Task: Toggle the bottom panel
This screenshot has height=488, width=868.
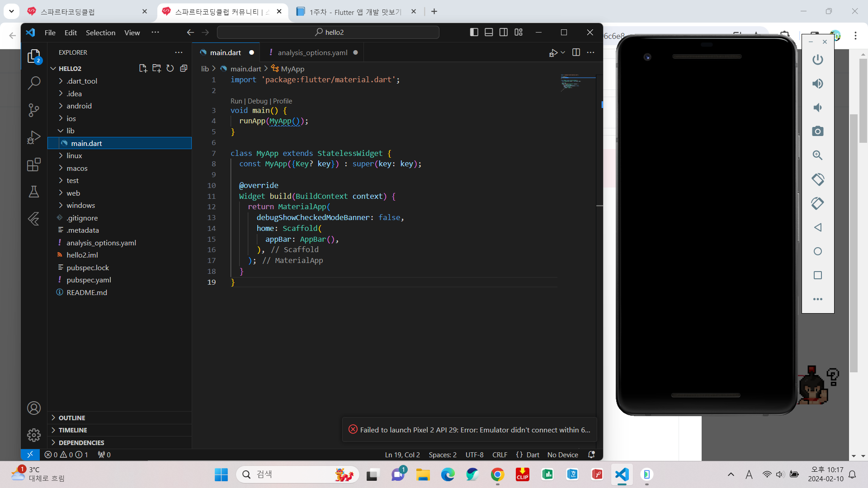Action: [x=489, y=32]
